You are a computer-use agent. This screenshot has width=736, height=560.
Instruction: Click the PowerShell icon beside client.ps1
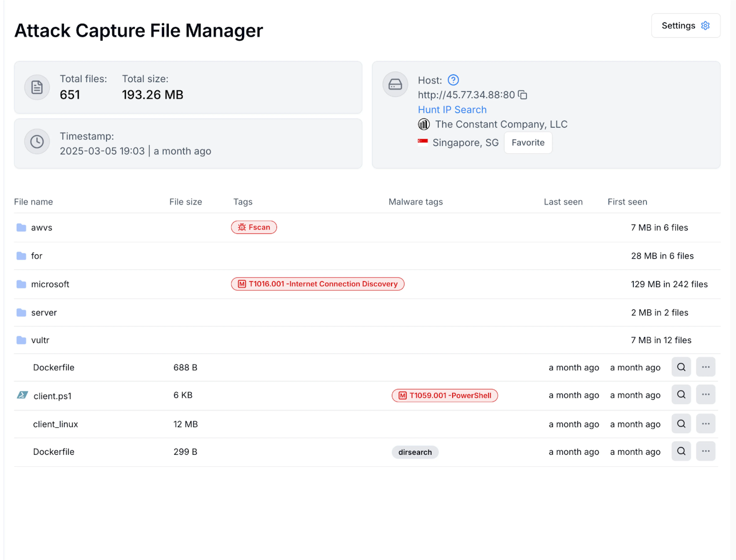pos(22,395)
